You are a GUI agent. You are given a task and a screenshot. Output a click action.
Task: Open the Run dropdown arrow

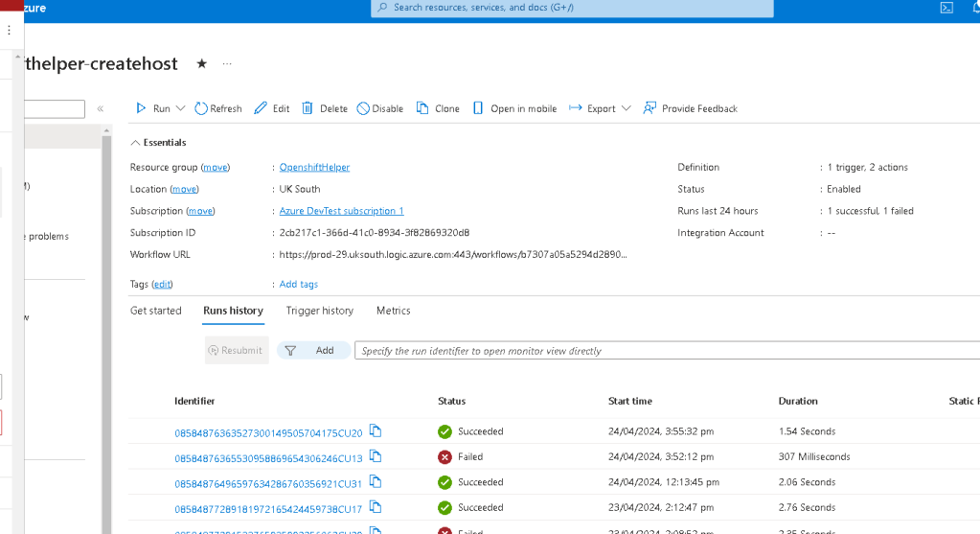[181, 108]
